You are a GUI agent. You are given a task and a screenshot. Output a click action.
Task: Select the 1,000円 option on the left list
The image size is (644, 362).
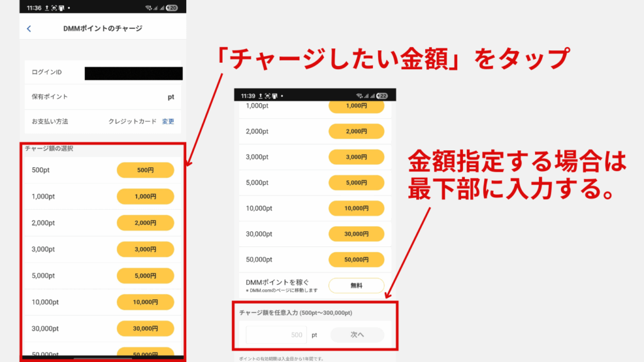coord(145,196)
